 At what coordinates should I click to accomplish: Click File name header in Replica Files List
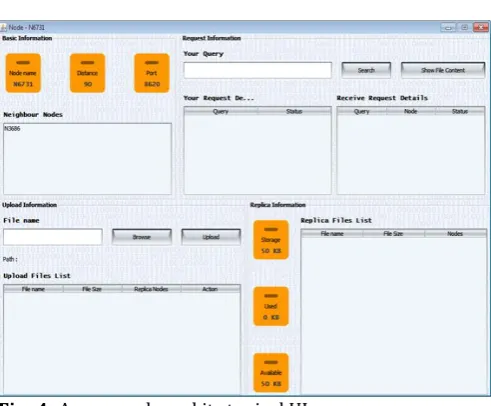point(332,234)
